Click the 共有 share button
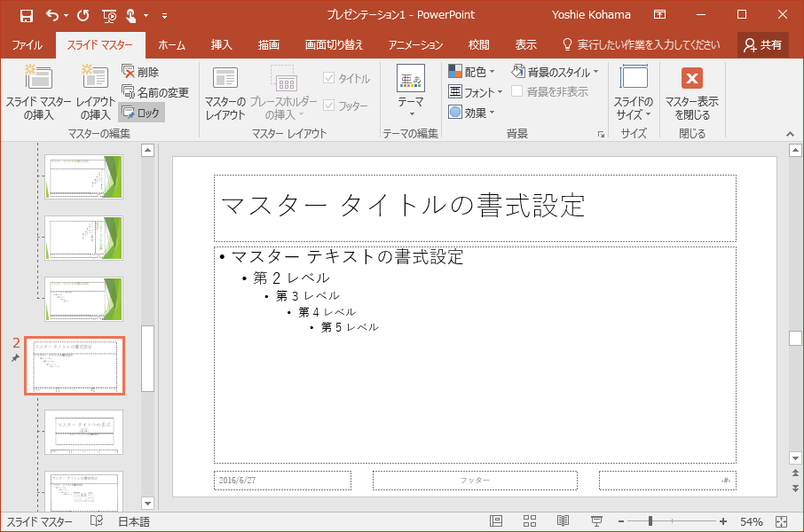 click(x=763, y=45)
